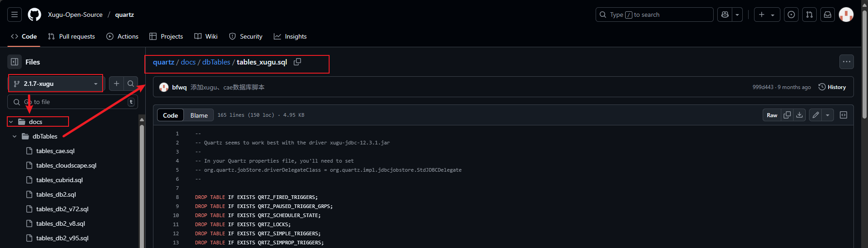Select the Code view toggle
The image size is (868, 248).
pos(170,115)
